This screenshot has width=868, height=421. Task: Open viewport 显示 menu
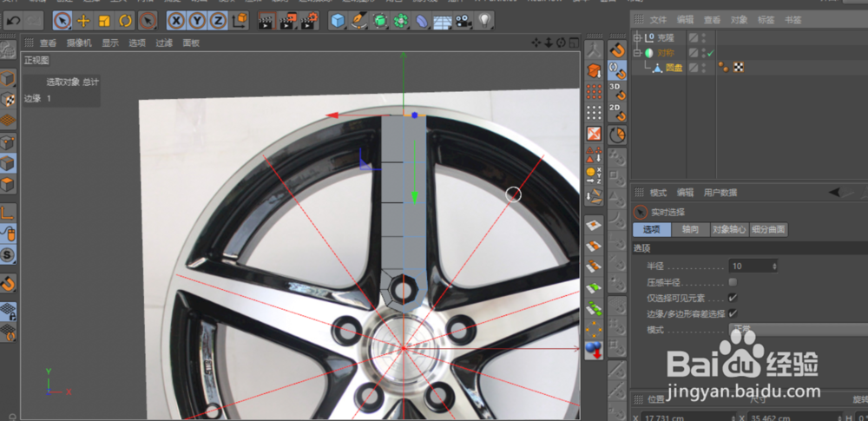[110, 43]
